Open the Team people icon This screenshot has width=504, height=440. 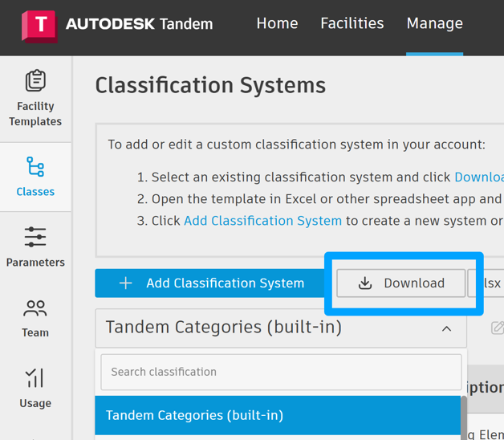pos(35,308)
